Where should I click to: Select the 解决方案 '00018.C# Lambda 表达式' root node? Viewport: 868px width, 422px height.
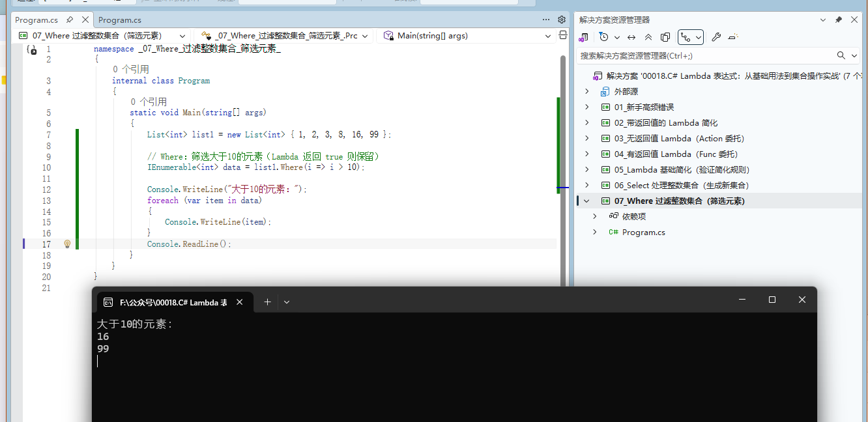click(x=727, y=76)
